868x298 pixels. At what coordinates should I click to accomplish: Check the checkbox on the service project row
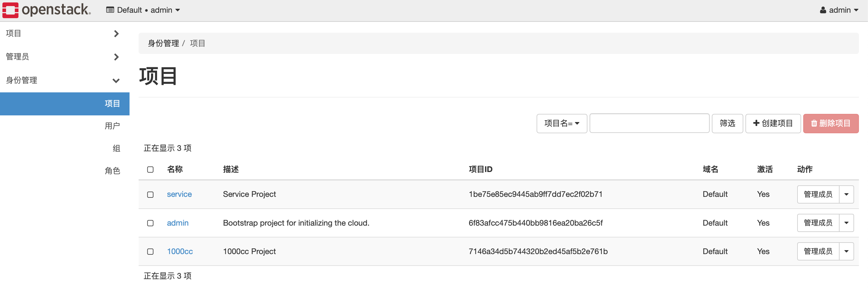(150, 194)
